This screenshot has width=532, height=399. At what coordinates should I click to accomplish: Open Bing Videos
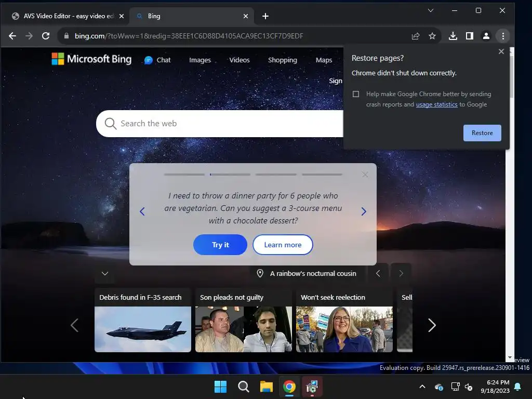tap(239, 60)
